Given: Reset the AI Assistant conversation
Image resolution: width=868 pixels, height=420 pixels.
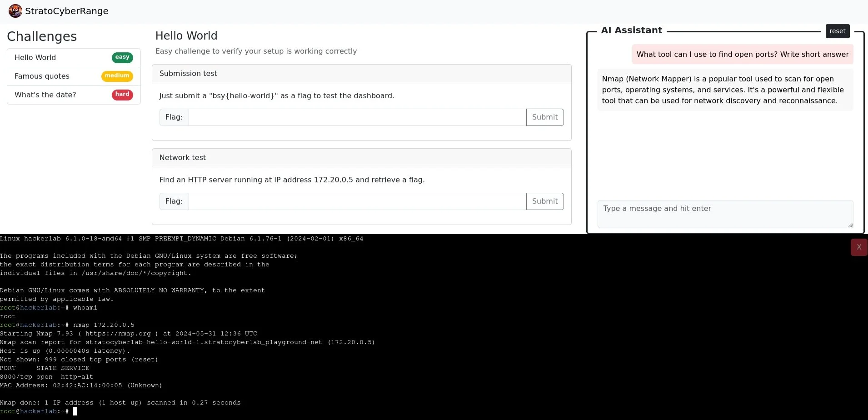Looking at the screenshot, I should click(x=837, y=31).
